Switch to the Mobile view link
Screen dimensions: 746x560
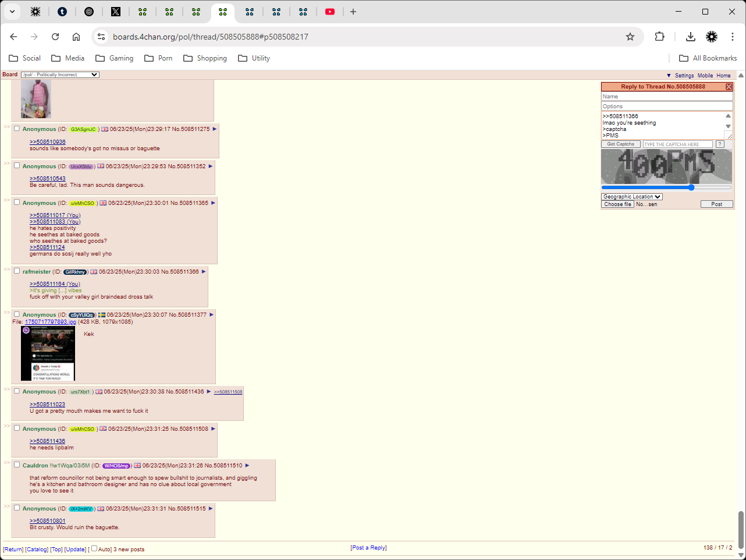705,76
